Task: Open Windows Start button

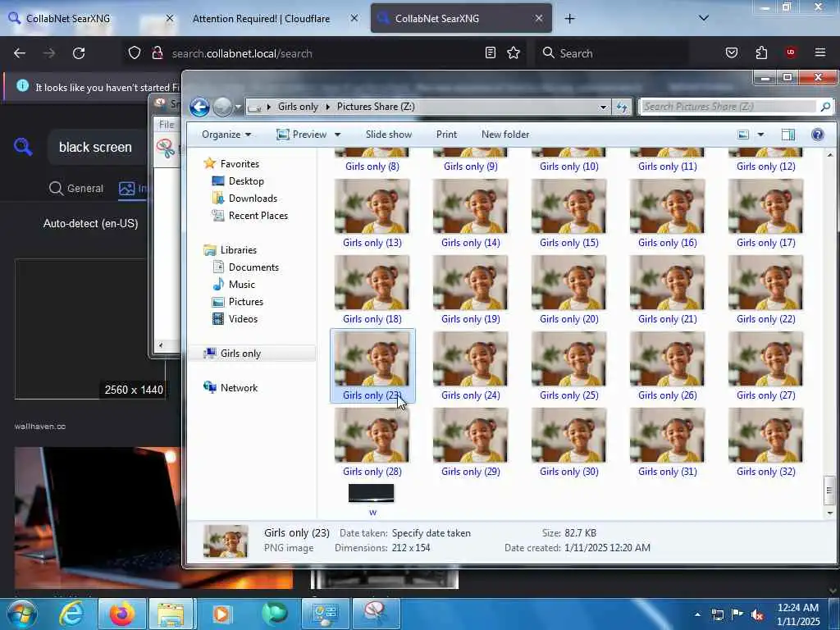Action: point(22,614)
